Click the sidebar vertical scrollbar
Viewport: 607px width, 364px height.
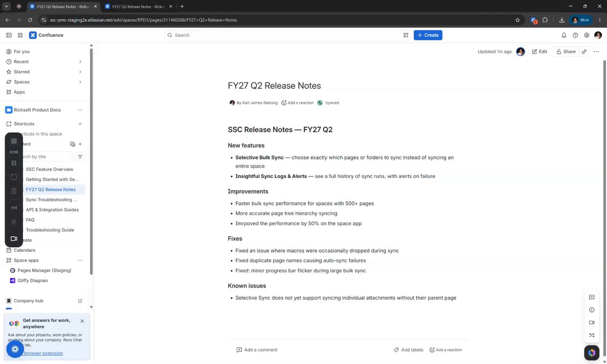pos(92,162)
